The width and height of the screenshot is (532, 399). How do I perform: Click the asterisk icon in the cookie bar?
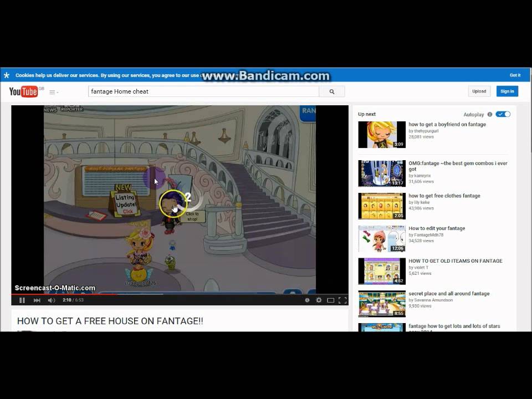(x=7, y=75)
